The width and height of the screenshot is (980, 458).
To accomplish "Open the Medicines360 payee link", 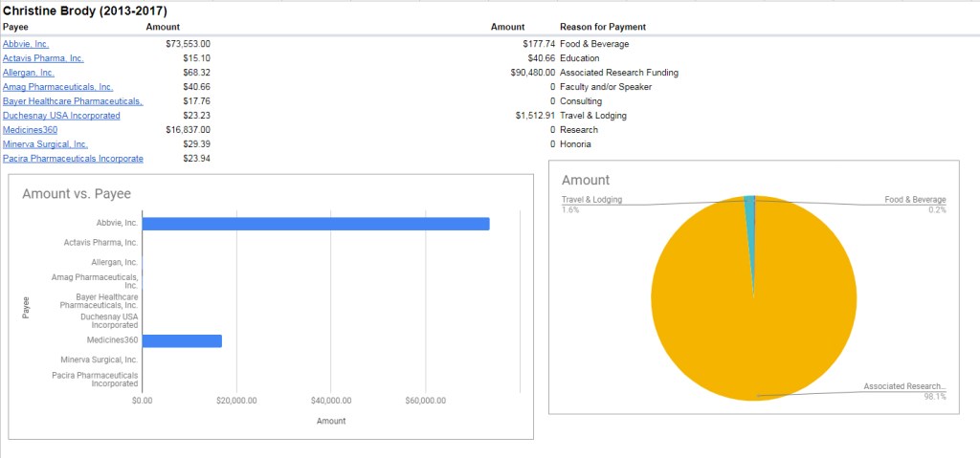I will (30, 131).
